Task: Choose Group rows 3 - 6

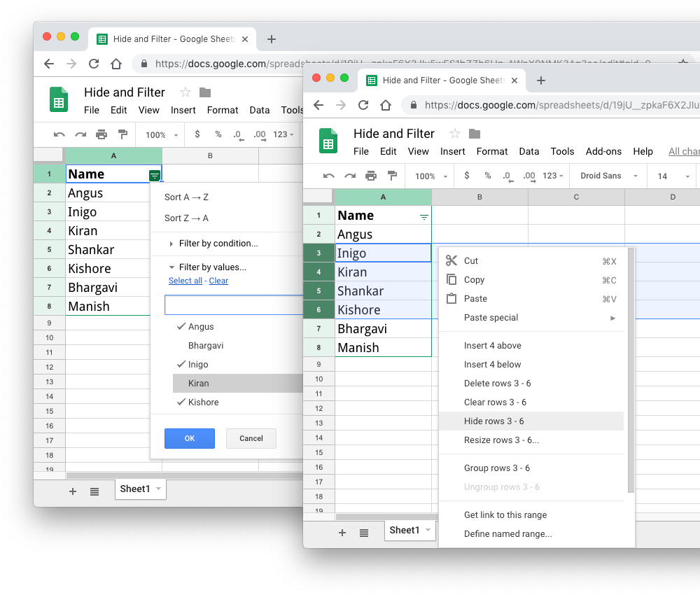Action: click(531, 468)
